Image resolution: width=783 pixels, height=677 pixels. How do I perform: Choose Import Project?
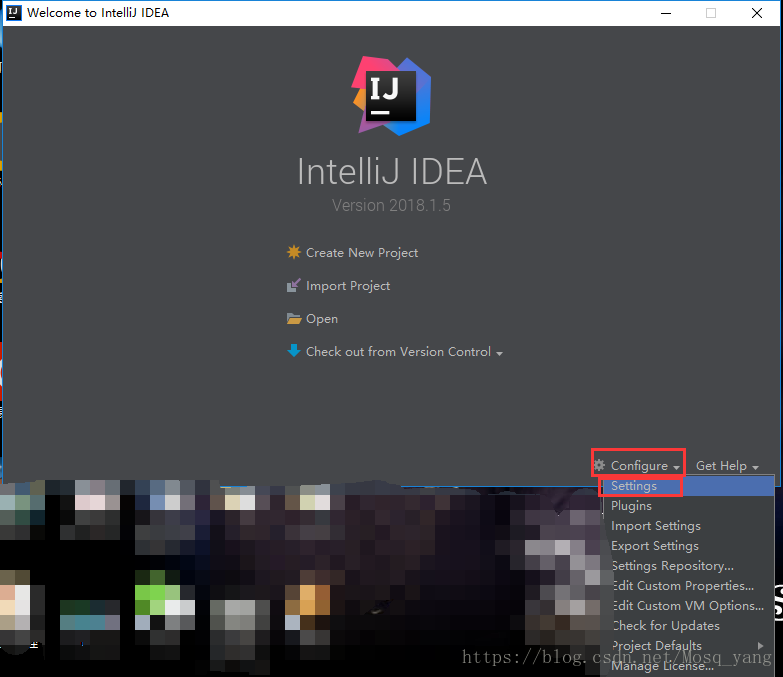pos(348,286)
